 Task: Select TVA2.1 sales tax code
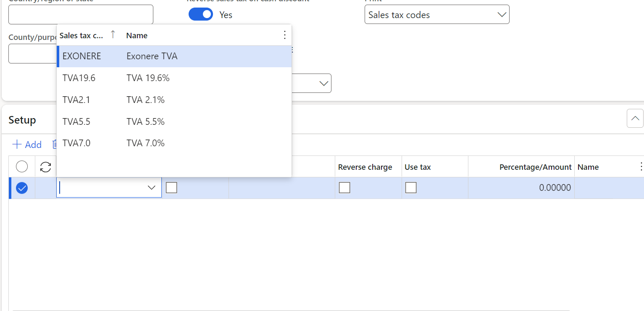click(174, 100)
